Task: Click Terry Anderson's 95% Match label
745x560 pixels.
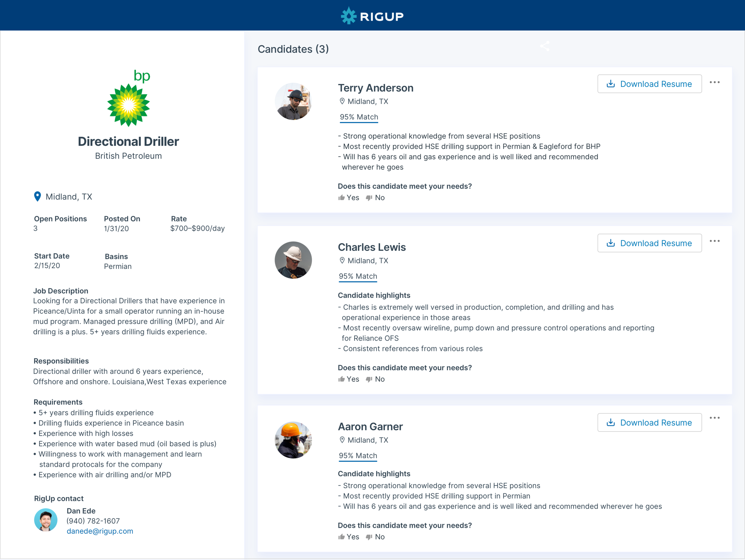Action: coord(359,117)
